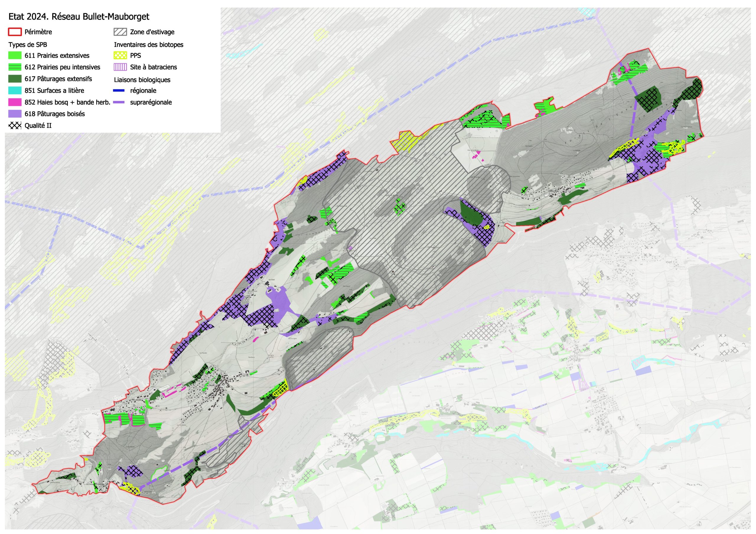The width and height of the screenshot is (756, 534).
Task: Click the blue régionale line symbol
Action: pyautogui.click(x=119, y=91)
